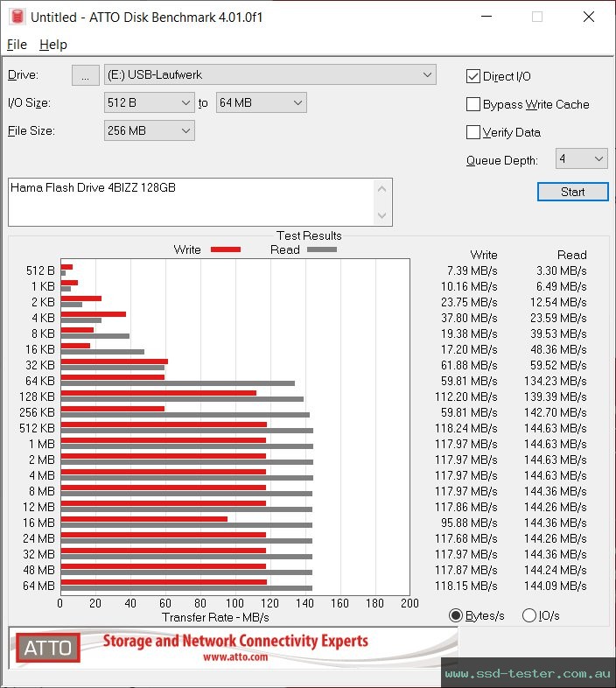Click the 142.70 MB/s read result
The height and width of the screenshot is (688, 616).
pos(556,412)
